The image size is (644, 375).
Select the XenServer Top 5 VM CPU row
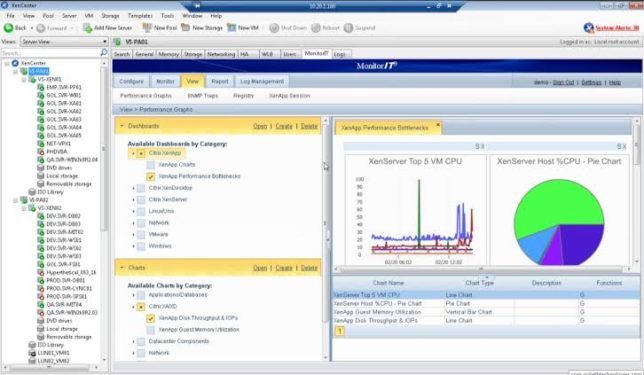[486, 295]
